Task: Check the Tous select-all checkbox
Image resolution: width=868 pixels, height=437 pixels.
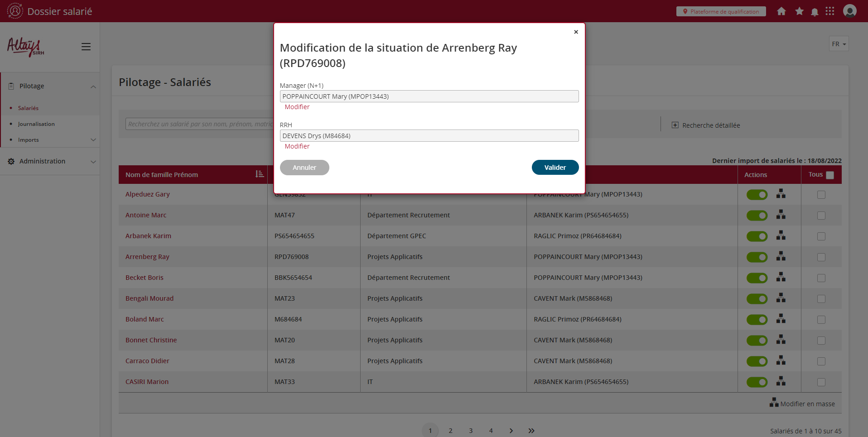Action: click(829, 175)
